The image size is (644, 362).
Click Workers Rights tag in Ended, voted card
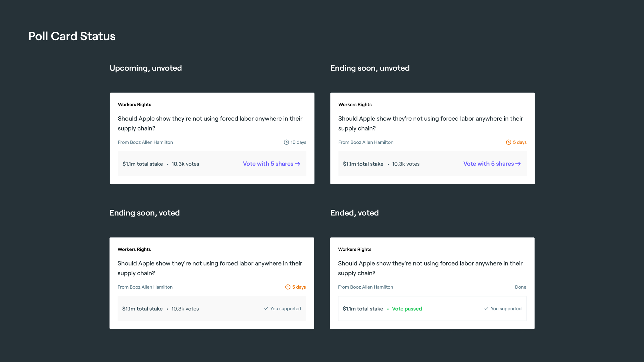tap(354, 249)
